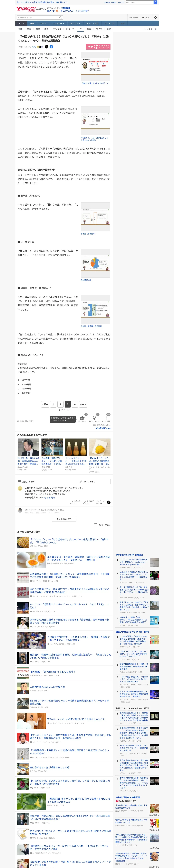
Task: Share the article on X
Action: coord(47,47)
